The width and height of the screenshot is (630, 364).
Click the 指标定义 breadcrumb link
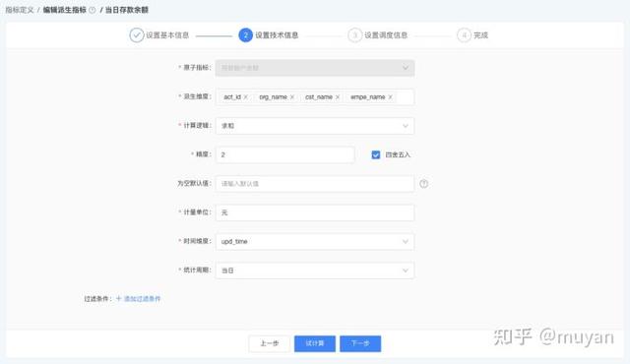(x=20, y=10)
